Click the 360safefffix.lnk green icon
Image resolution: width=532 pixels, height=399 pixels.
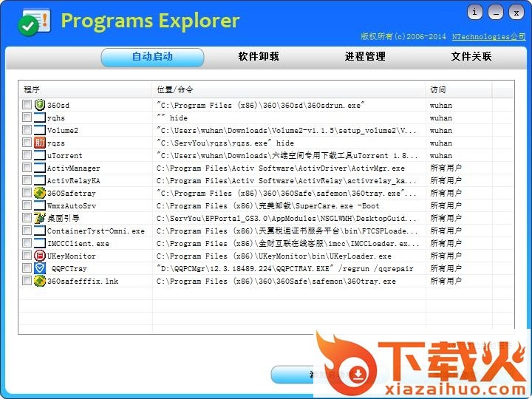pos(40,281)
